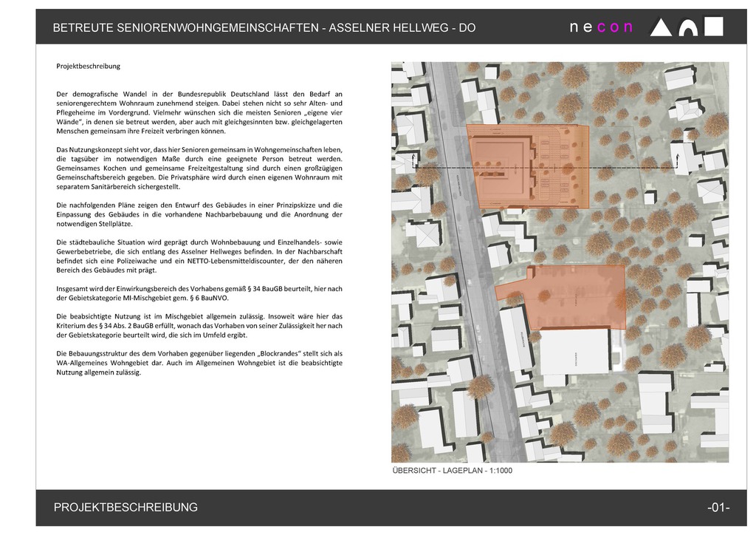Click the page number -01- in footer
Image resolution: width=756 pixels, height=535 pixels.
click(x=718, y=508)
